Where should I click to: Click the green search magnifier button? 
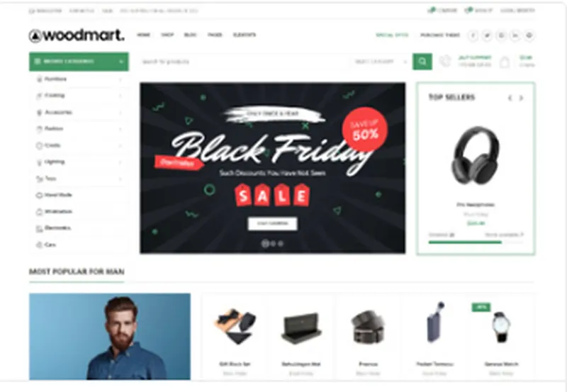422,62
